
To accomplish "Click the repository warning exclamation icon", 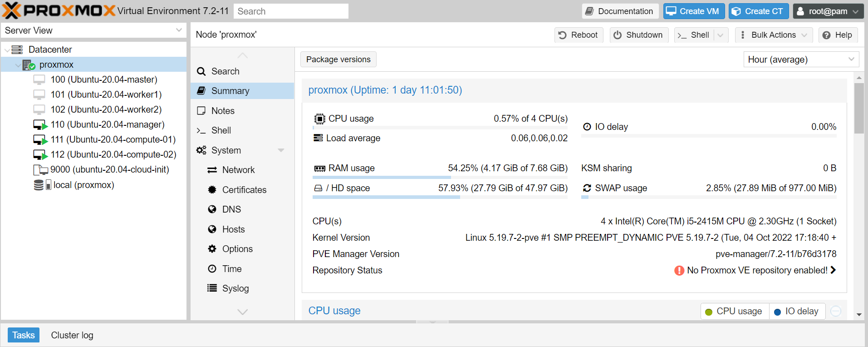I will coord(679,271).
